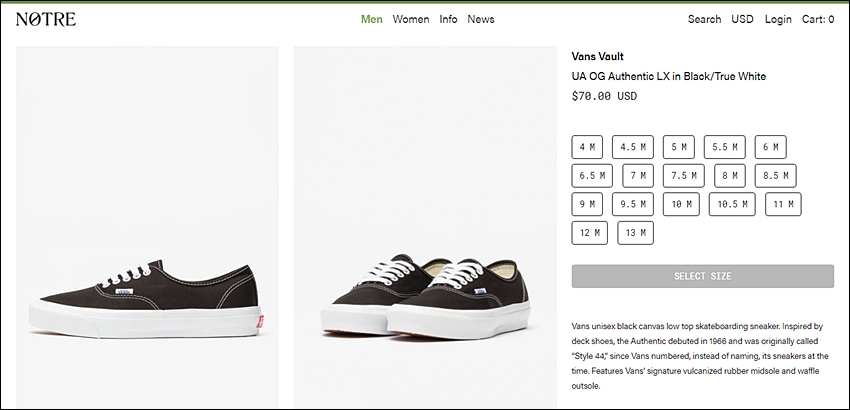Screen dimensions: 850x410
Task: Select size 4 M
Action: 587,147
